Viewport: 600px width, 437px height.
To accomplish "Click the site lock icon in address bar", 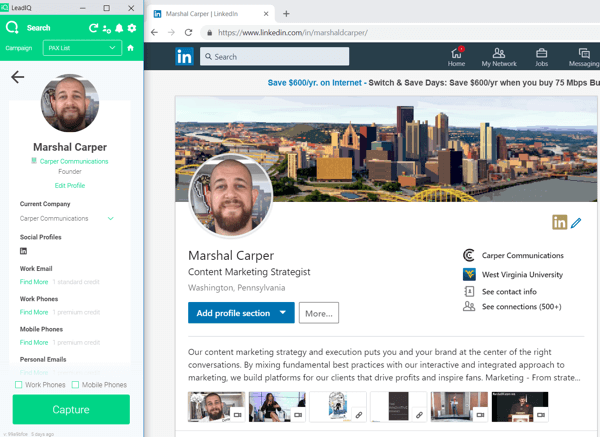I will point(210,33).
